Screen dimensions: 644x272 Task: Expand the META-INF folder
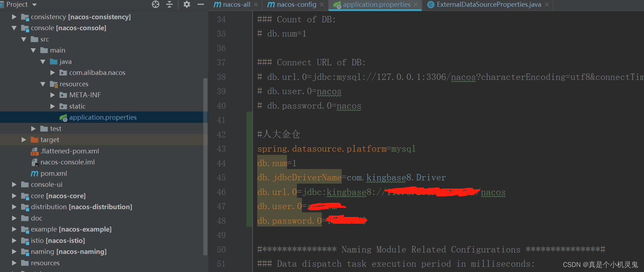pos(53,95)
